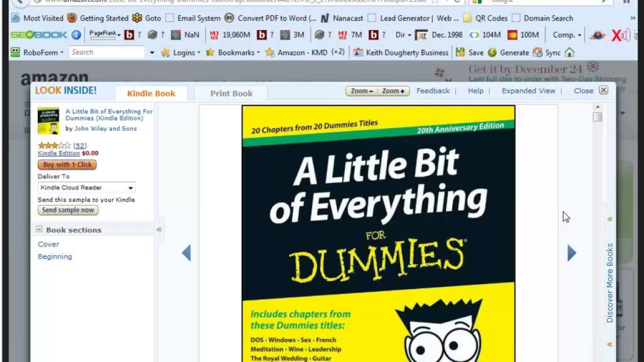The width and height of the screenshot is (644, 362).
Task: Click the 19,060M Majestic SEO metric
Action: tap(230, 35)
